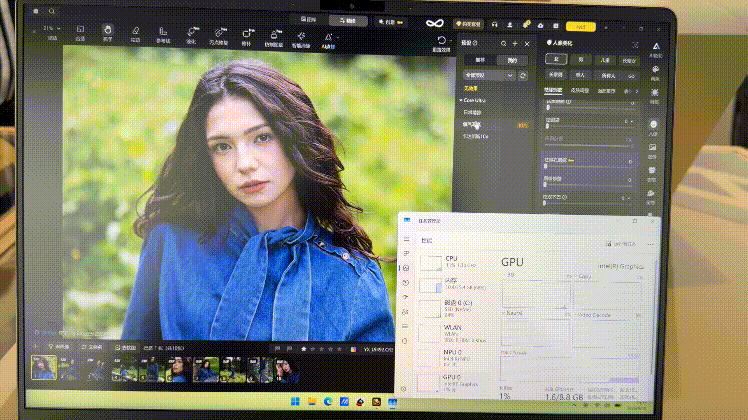The height and width of the screenshot is (420, 748).
Task: Switch to the left tab in title bar
Action: click(308, 20)
